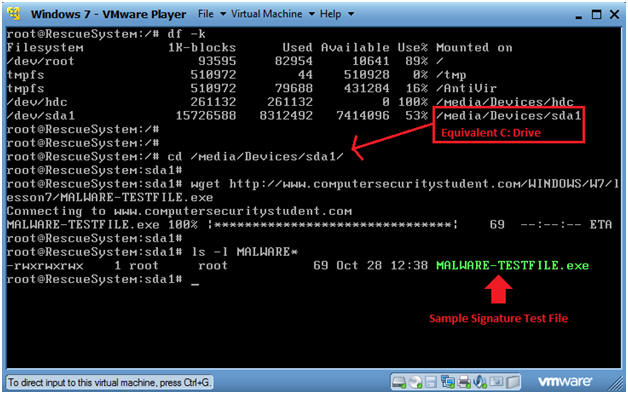Click the '/dev/root' filesystem entry
The width and height of the screenshot is (628, 394).
pos(40,61)
